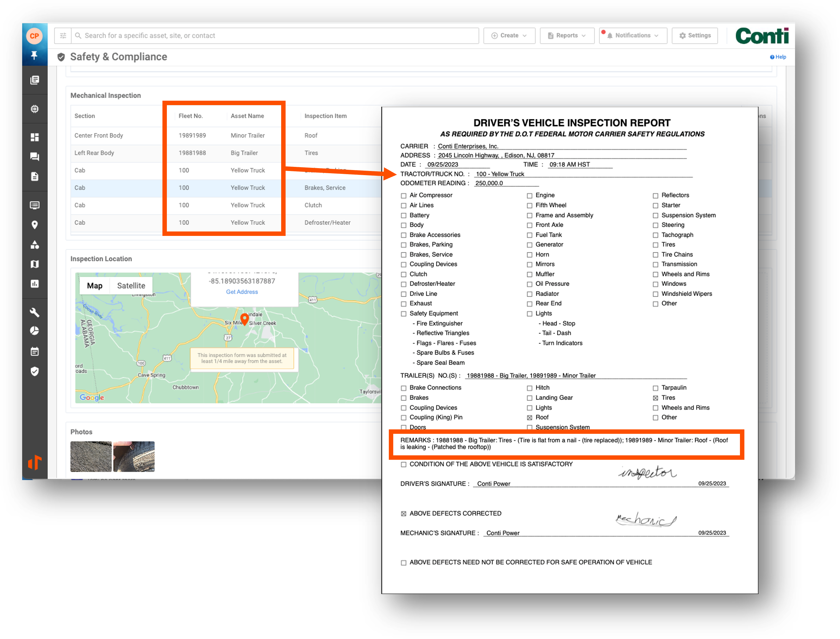Open the chat messages icon in sidebar
The height and width of the screenshot is (639, 840).
point(35,157)
